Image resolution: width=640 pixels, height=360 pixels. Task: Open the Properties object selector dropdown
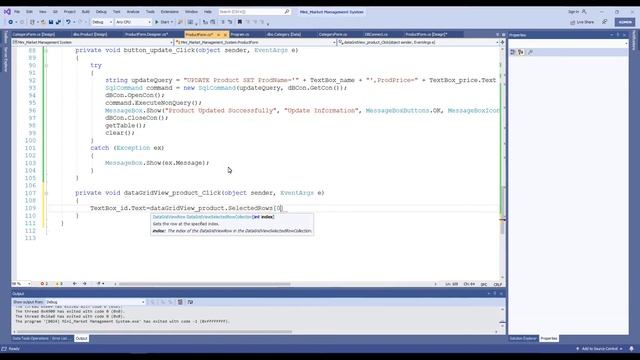568,43
